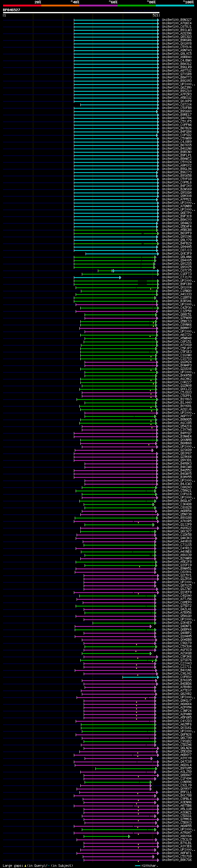Select the UniRef100_A5BIU2 label

tap(177, 97)
